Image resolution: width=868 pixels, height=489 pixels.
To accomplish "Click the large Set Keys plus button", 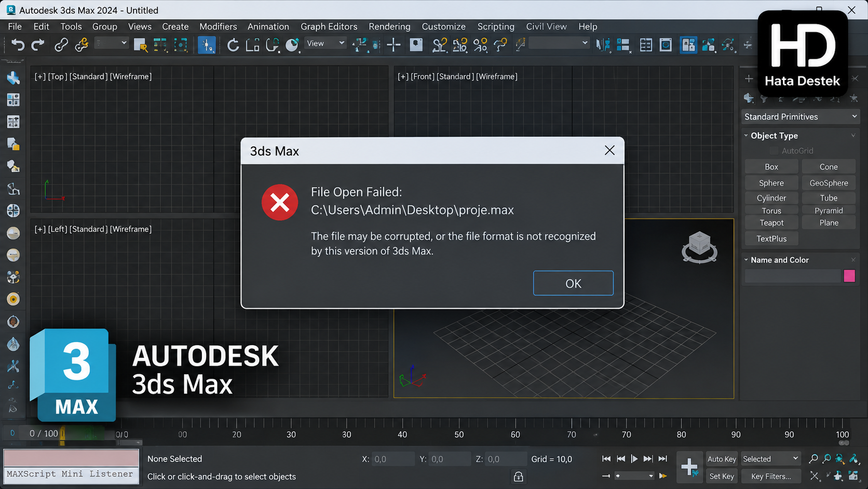I will [x=689, y=467].
